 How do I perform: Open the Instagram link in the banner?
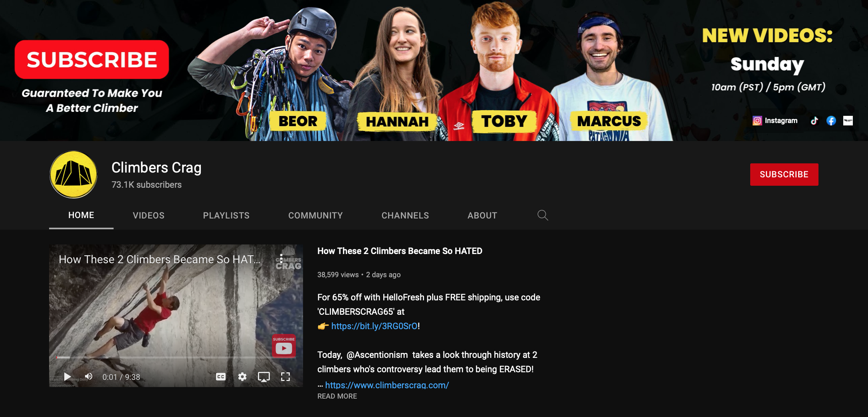pyautogui.click(x=775, y=121)
